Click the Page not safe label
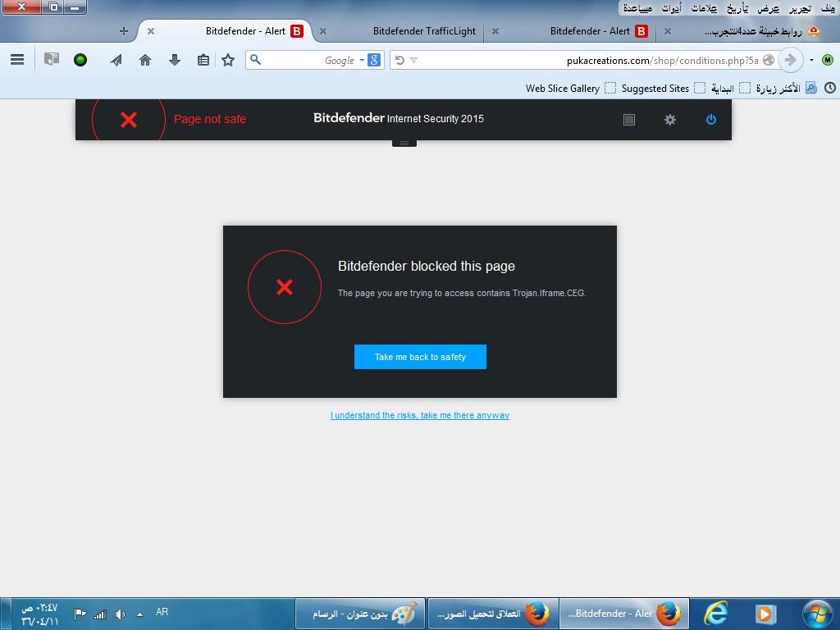Image resolution: width=840 pixels, height=630 pixels. (210, 119)
